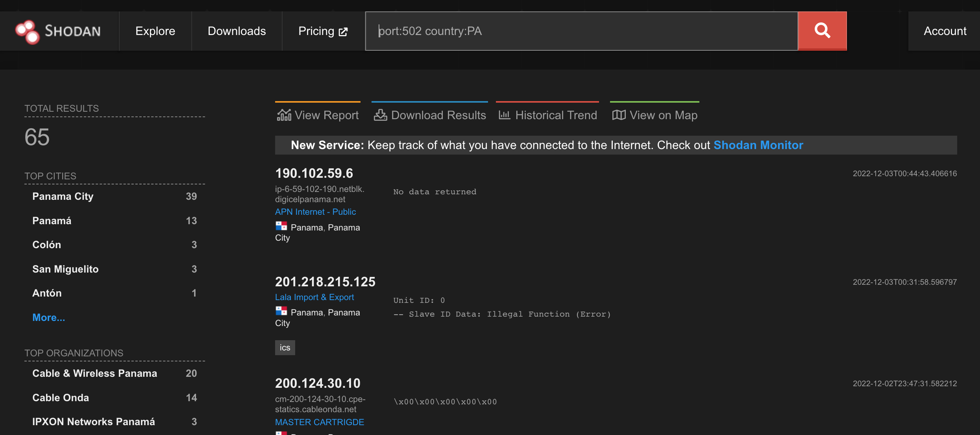Focus the search query input field
980x435 pixels.
(581, 31)
